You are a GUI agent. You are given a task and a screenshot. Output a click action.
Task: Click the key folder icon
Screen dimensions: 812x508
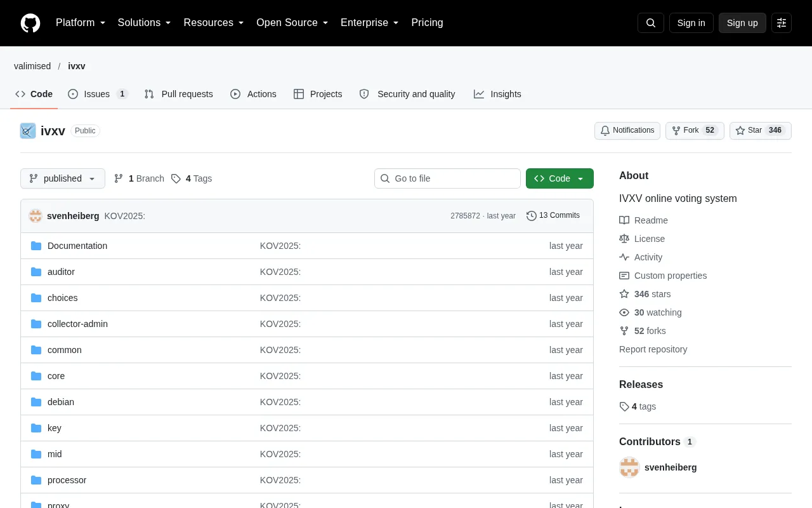click(36, 428)
